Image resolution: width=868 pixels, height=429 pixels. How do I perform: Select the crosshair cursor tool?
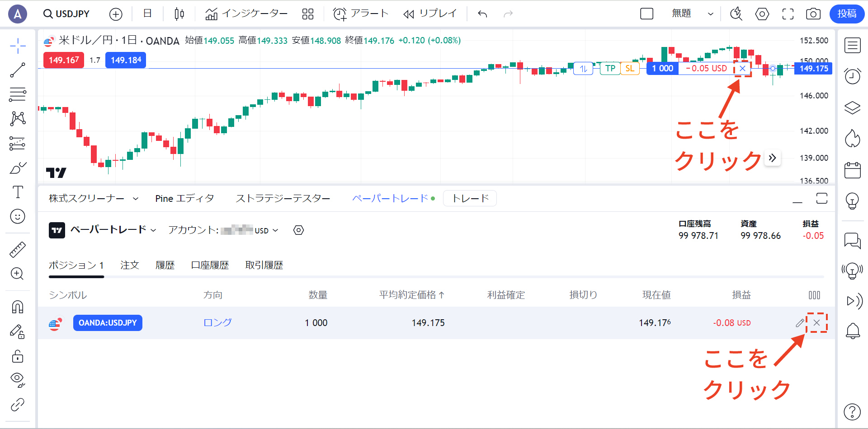18,46
